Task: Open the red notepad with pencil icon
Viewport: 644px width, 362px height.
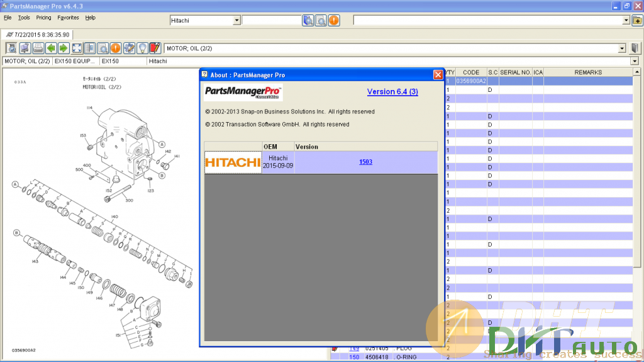Action: [x=156, y=48]
